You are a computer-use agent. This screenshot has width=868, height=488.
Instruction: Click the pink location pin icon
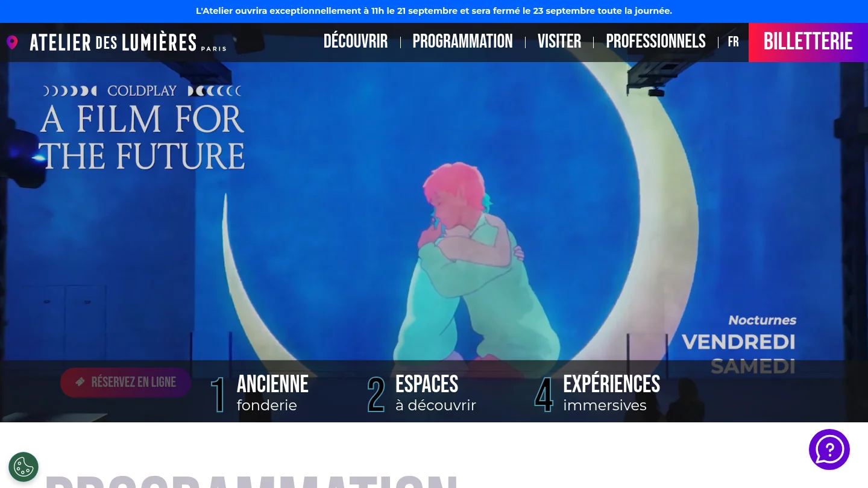click(12, 42)
